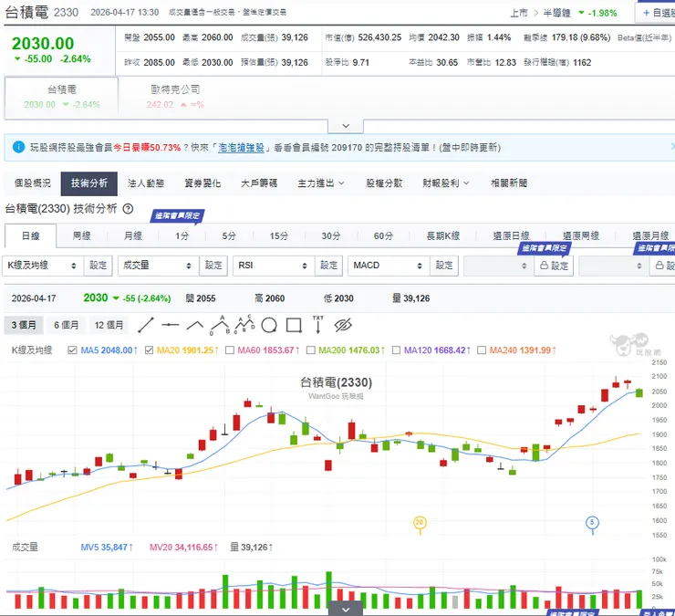Click the blue info icon in banner

pyautogui.click(x=18, y=147)
